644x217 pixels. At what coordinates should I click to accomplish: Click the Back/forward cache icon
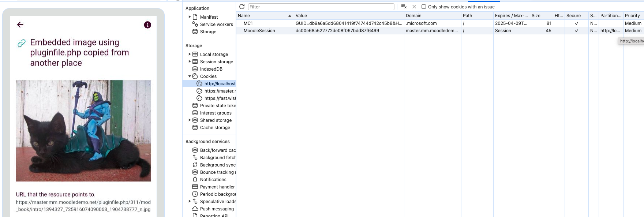pyautogui.click(x=195, y=150)
